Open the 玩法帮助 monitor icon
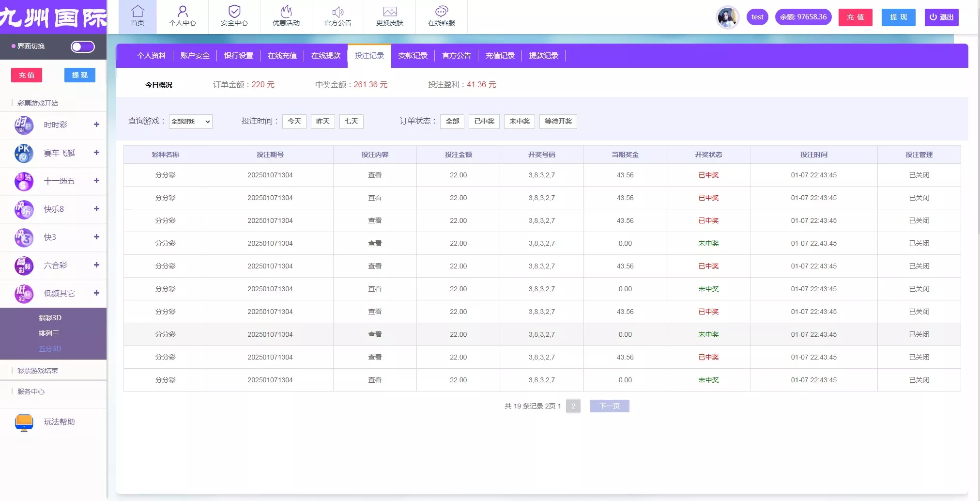 coord(24,422)
